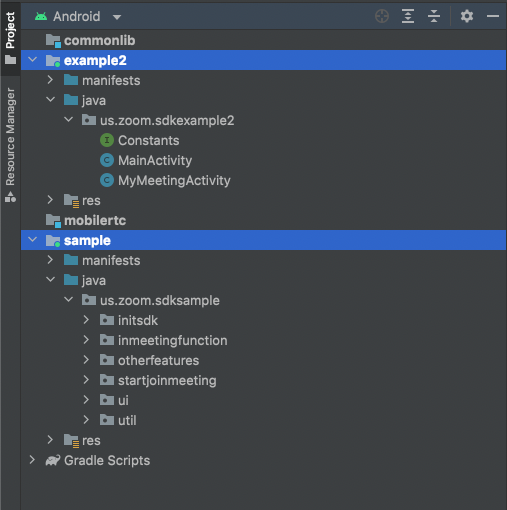Viewport: 507px width, 510px height.
Task: Select the inmeetingfunction package name
Action: tap(173, 340)
